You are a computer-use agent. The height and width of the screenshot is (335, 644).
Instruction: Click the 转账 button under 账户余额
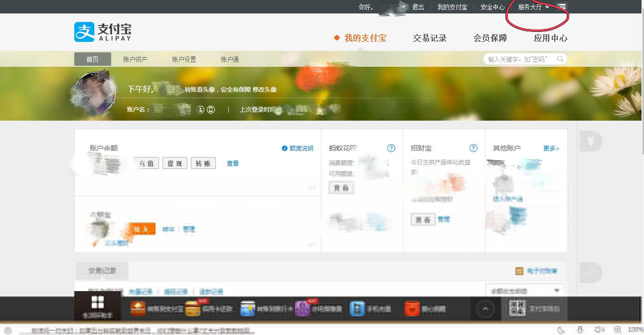click(x=203, y=163)
